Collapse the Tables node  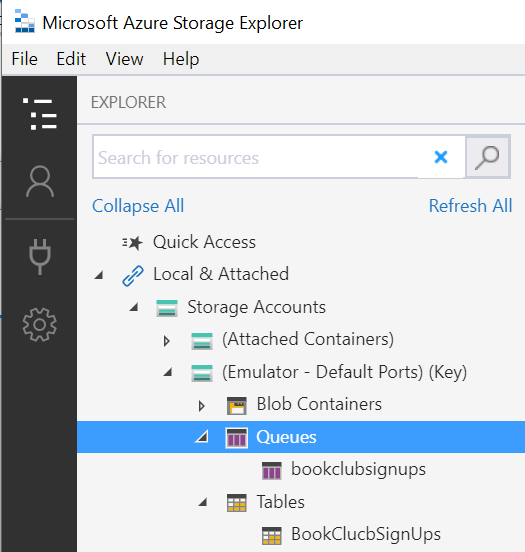(x=202, y=502)
